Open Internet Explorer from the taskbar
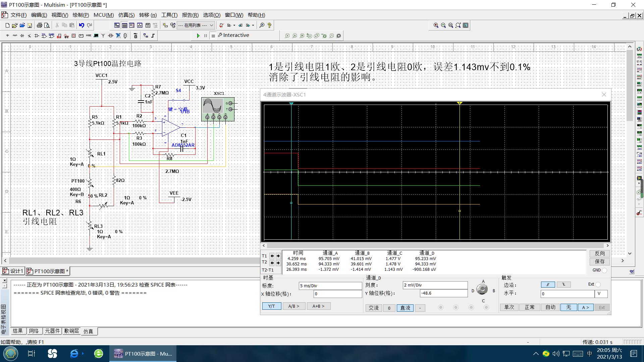Screen dimensions: 644x362 pyautogui.click(x=74, y=354)
